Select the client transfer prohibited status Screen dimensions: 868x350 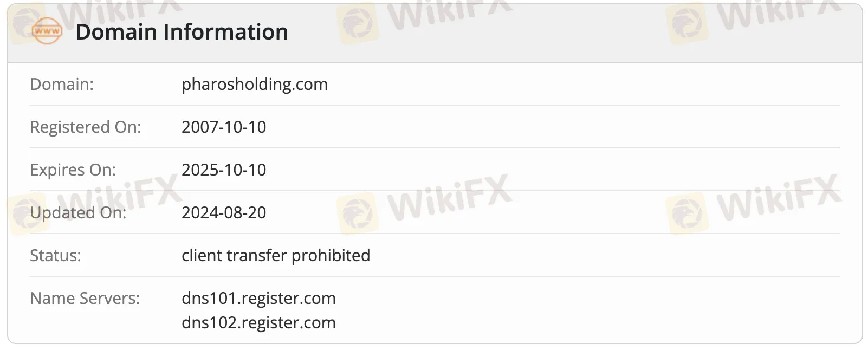[x=275, y=256]
